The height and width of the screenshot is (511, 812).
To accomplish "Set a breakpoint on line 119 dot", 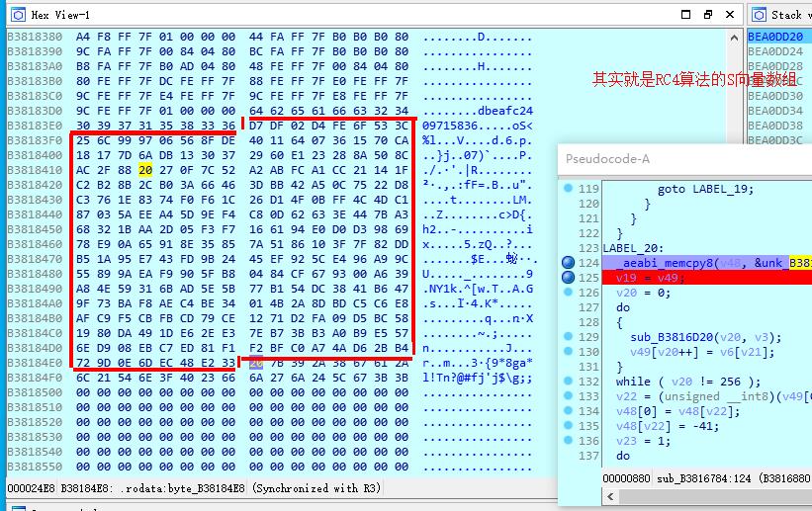I will (x=568, y=188).
